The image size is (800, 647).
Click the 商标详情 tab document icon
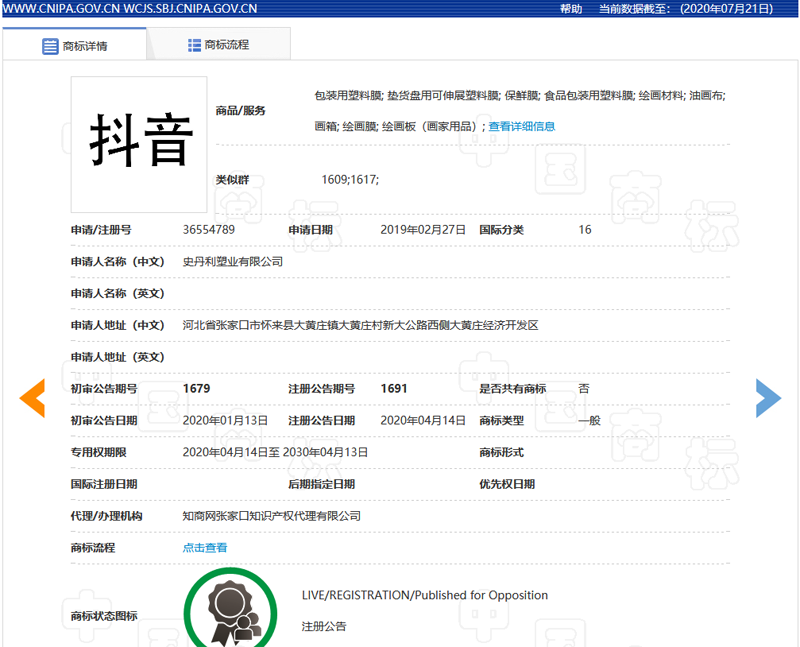coord(50,46)
